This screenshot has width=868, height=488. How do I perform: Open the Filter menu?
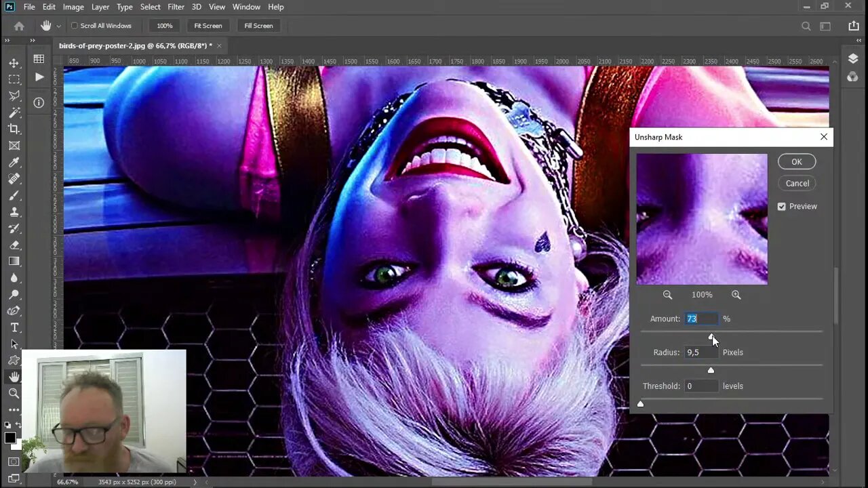point(176,7)
